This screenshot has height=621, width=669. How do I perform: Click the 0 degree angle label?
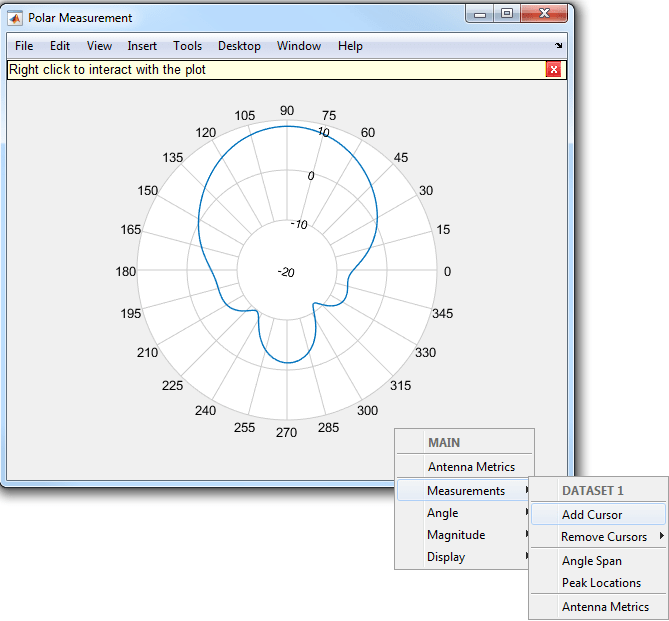coord(447,271)
